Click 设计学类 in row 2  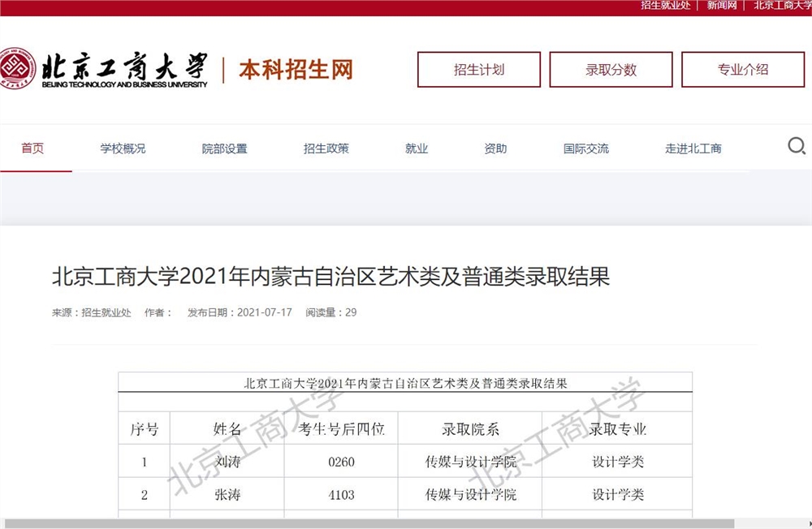coord(618,495)
